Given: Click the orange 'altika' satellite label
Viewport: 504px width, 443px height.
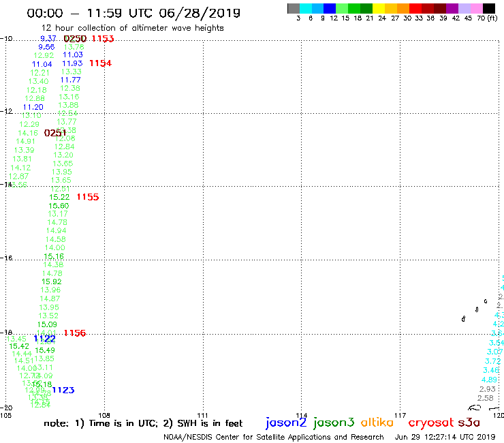Looking at the screenshot, I should click(x=377, y=422).
